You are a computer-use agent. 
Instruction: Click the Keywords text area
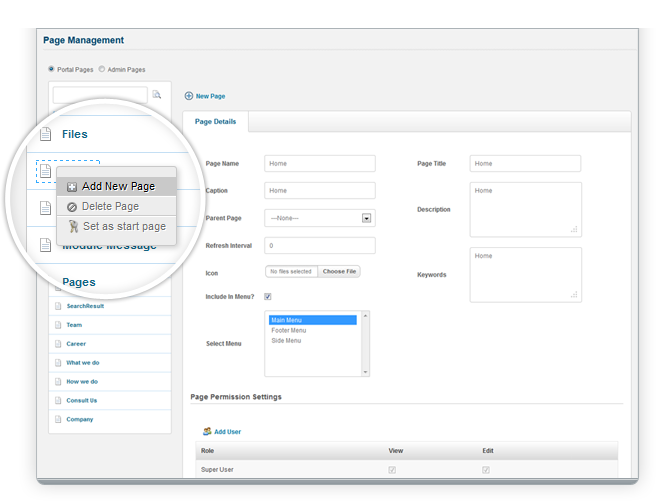pos(525,275)
